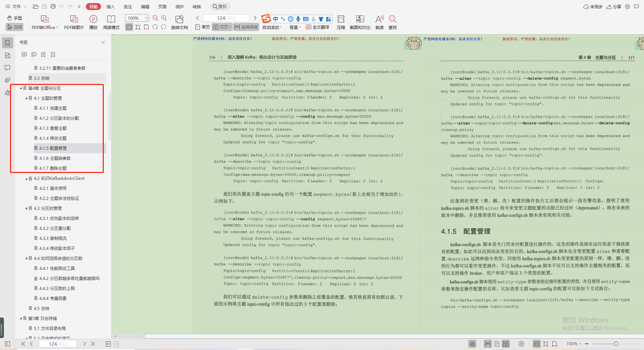Open the 自动滚动 auto scroll dropdown

pos(272,27)
